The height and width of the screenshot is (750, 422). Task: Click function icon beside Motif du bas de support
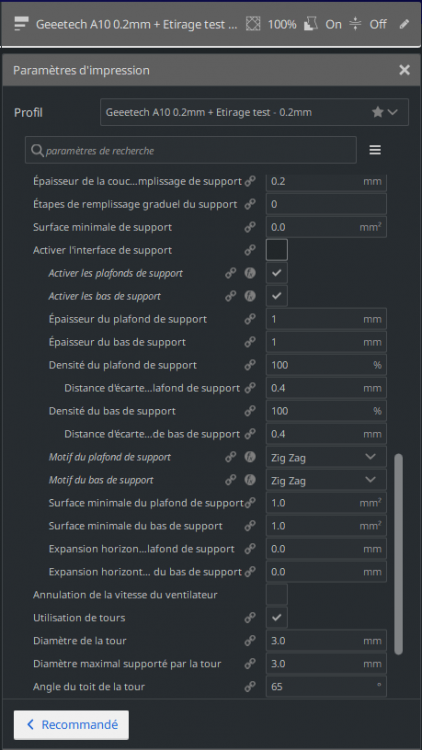tap(250, 480)
